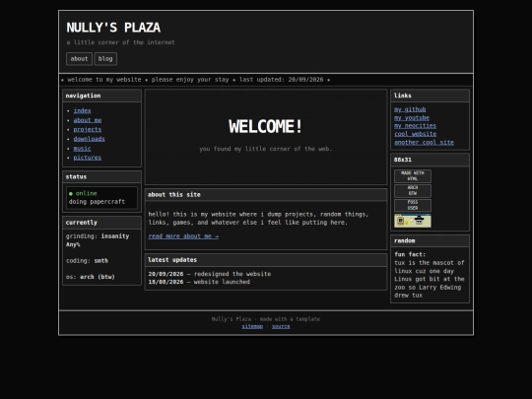Click the 'last updated: 20/09/2026' marquee text
Image resolution: width=532 pixels, height=399 pixels.
(281, 80)
